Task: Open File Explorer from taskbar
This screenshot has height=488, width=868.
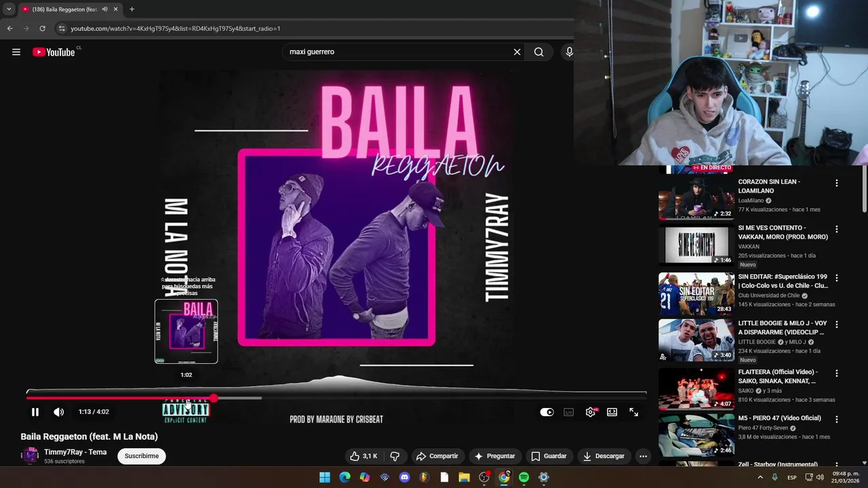Action: (x=464, y=477)
